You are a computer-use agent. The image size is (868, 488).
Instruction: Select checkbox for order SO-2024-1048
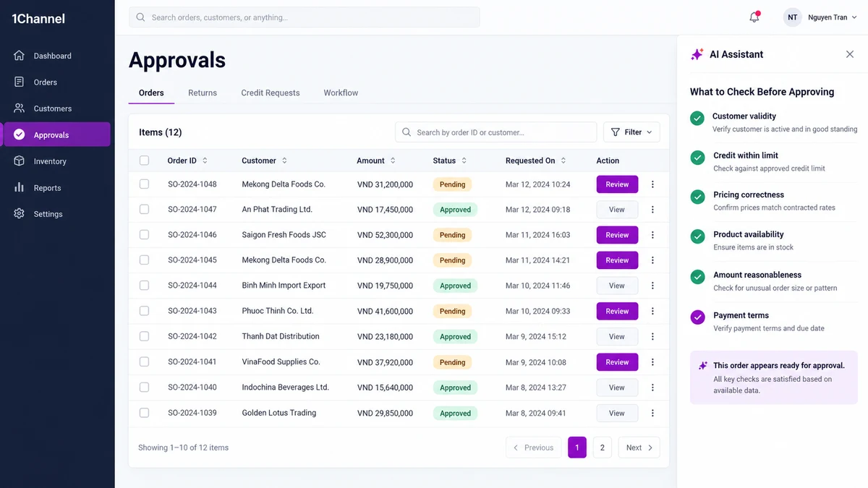144,184
